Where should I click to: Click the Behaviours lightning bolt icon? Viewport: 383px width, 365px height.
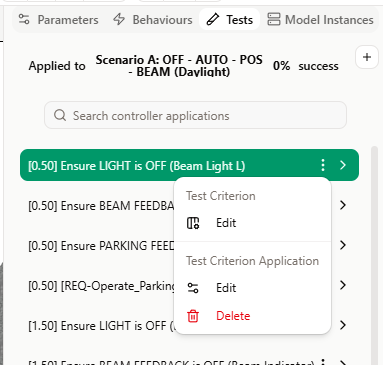tap(119, 19)
